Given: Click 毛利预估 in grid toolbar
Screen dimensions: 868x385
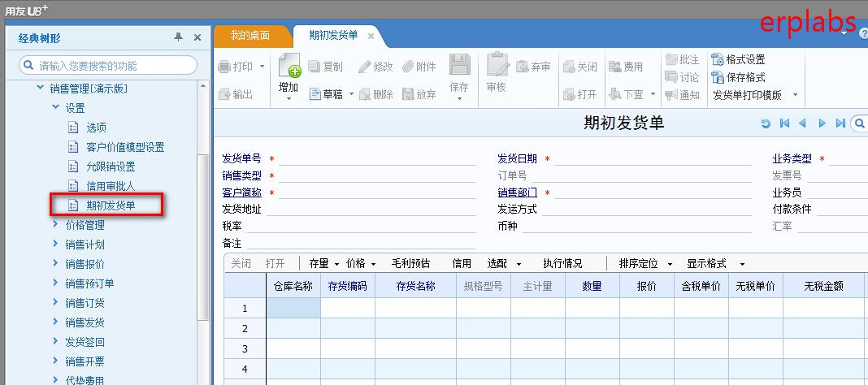Looking at the screenshot, I should click(410, 264).
